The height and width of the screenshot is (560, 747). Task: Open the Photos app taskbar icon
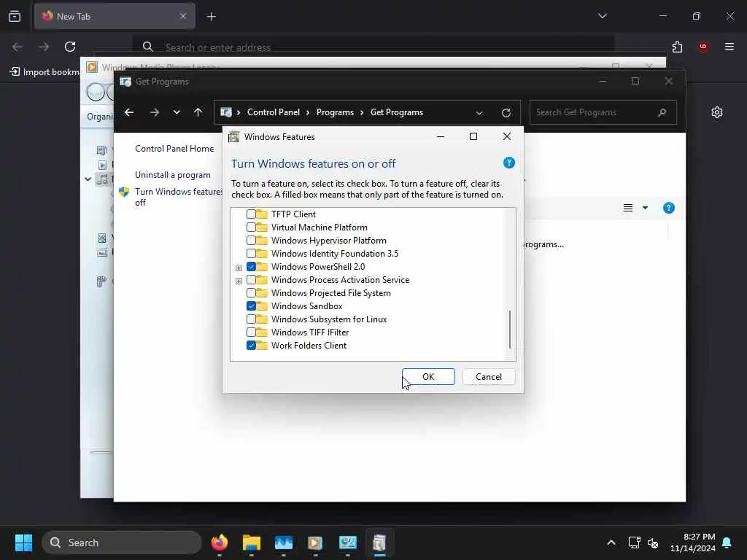[x=284, y=542]
